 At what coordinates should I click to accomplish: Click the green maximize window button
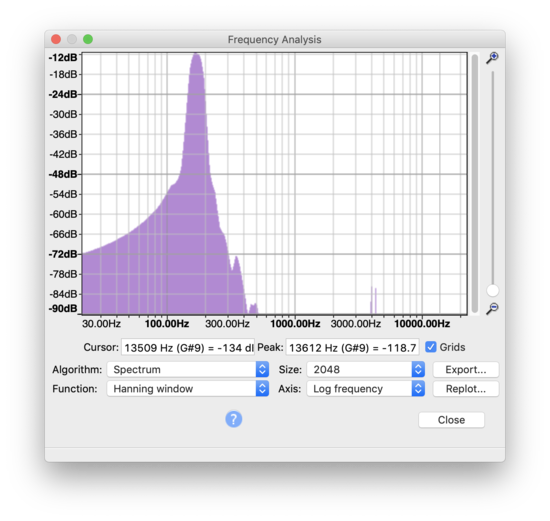point(88,39)
